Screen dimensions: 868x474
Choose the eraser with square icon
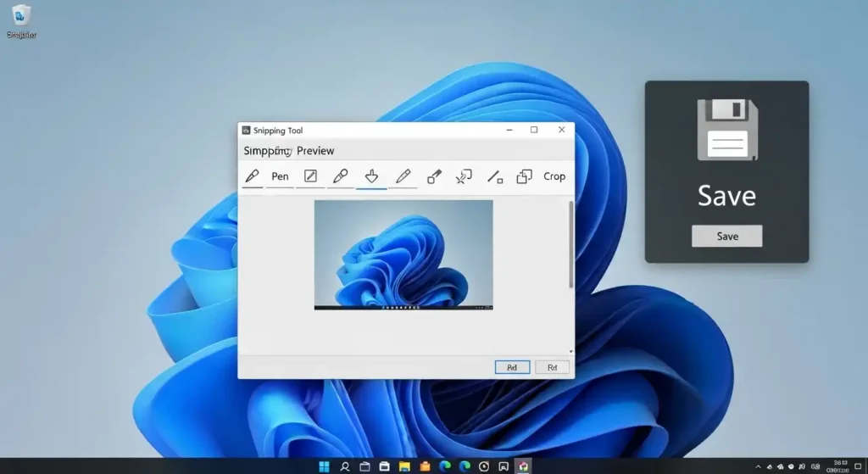coord(434,176)
